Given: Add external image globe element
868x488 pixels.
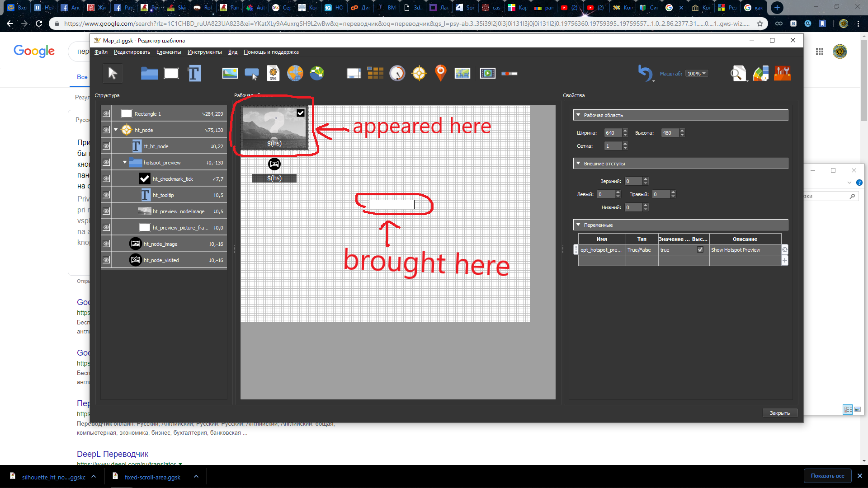Looking at the screenshot, I should point(295,73).
